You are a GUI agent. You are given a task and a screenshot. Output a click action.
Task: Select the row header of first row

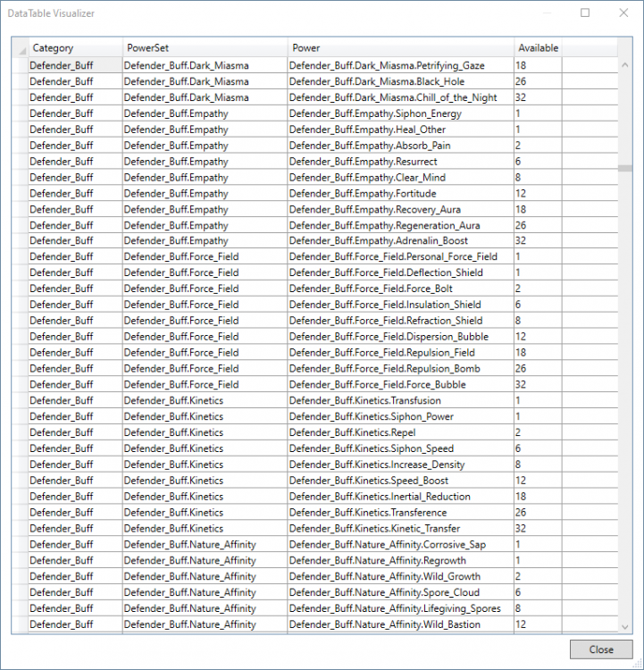tap(20, 65)
